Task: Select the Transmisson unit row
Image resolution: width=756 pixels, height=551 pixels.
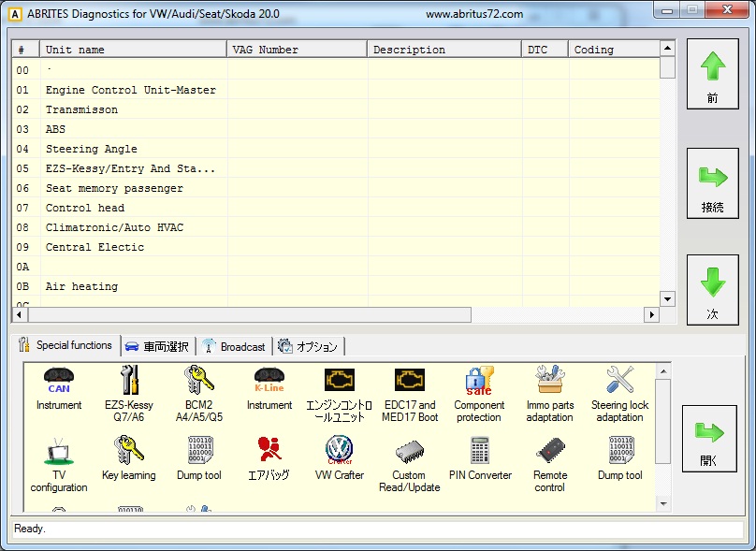Action: (x=336, y=109)
